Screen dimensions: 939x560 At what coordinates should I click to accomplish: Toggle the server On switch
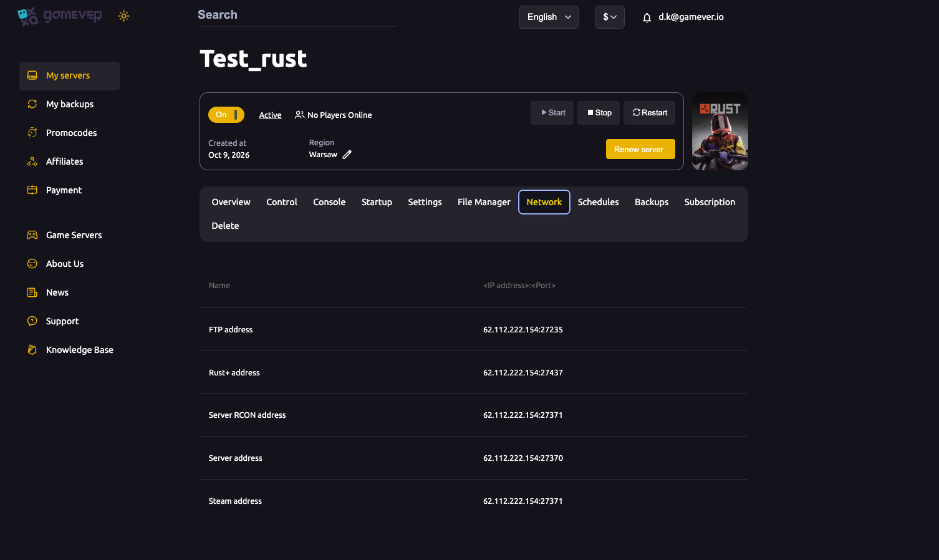[x=226, y=115]
